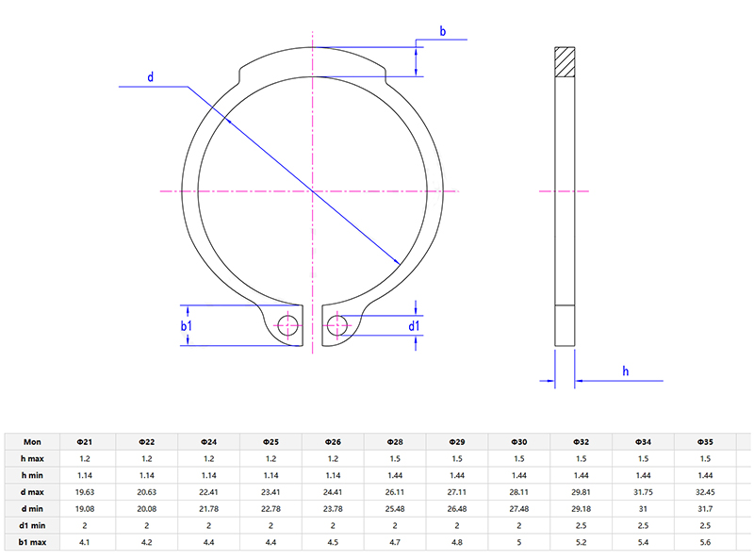Click the d dimension label
The width and height of the screenshot is (754, 560).
pyautogui.click(x=148, y=77)
